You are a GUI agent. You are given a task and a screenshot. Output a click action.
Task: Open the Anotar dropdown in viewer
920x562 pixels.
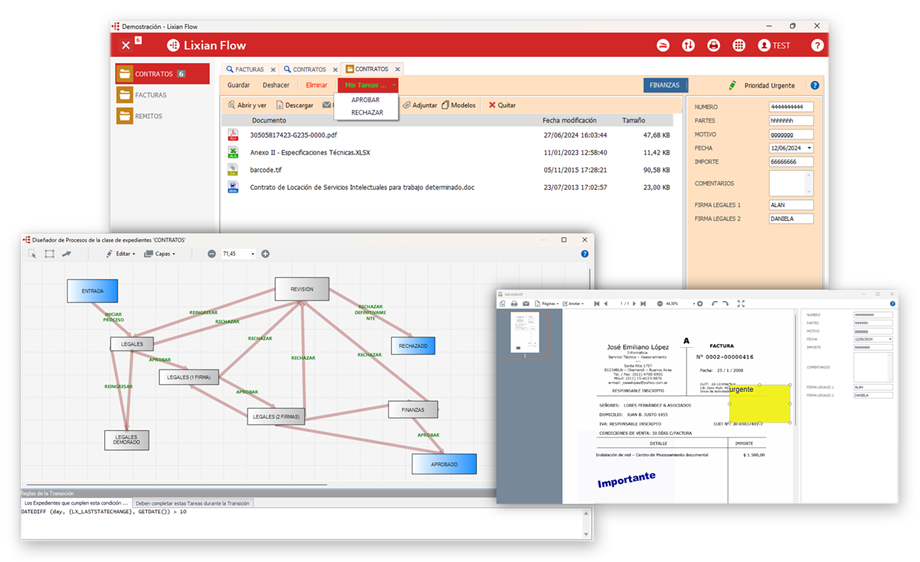(x=573, y=303)
